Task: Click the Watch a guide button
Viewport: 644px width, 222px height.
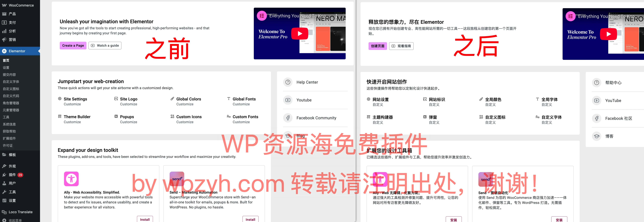Action: pyautogui.click(x=105, y=46)
